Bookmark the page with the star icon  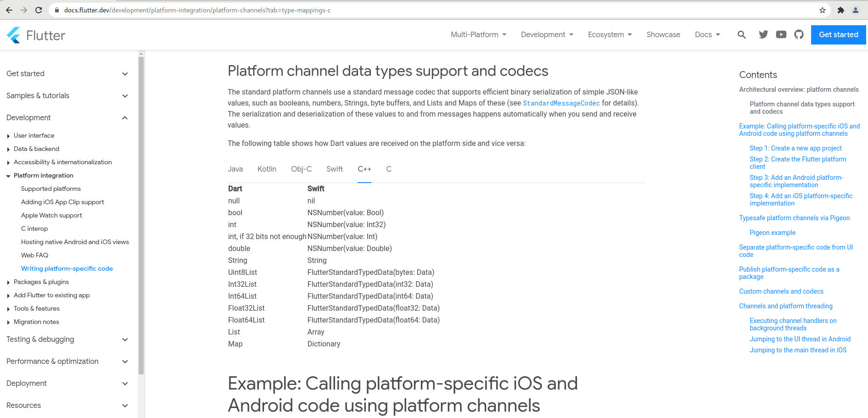pos(823,10)
